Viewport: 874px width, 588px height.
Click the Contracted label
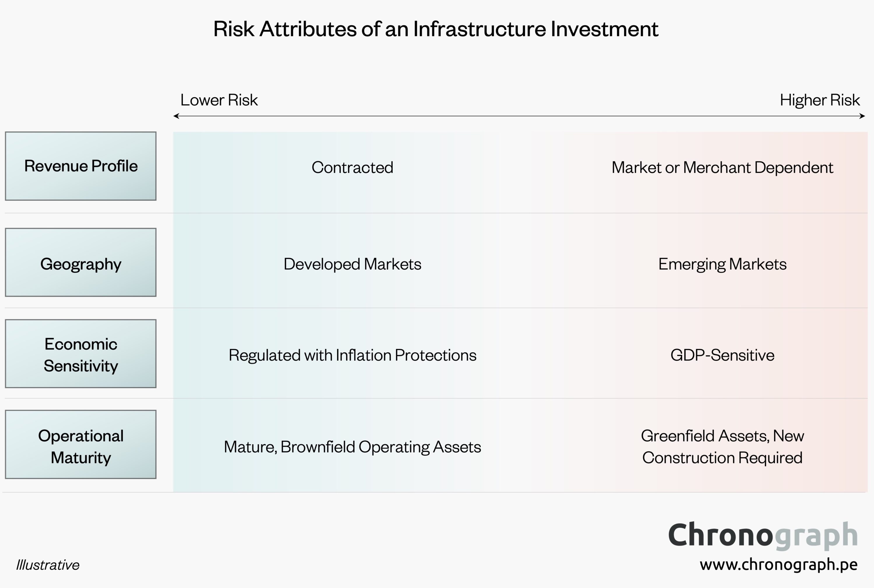(x=352, y=167)
